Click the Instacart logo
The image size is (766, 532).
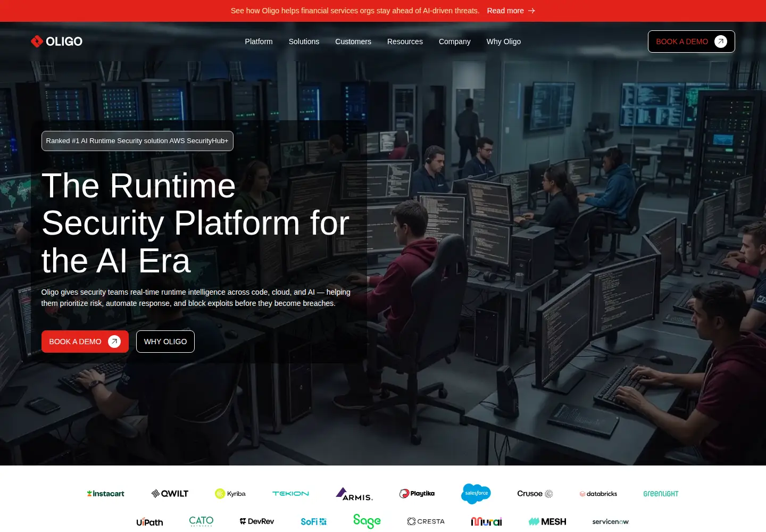[105, 494]
